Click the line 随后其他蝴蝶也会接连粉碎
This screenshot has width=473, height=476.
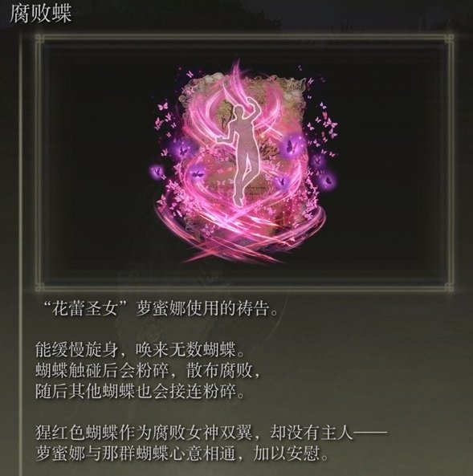140,391
